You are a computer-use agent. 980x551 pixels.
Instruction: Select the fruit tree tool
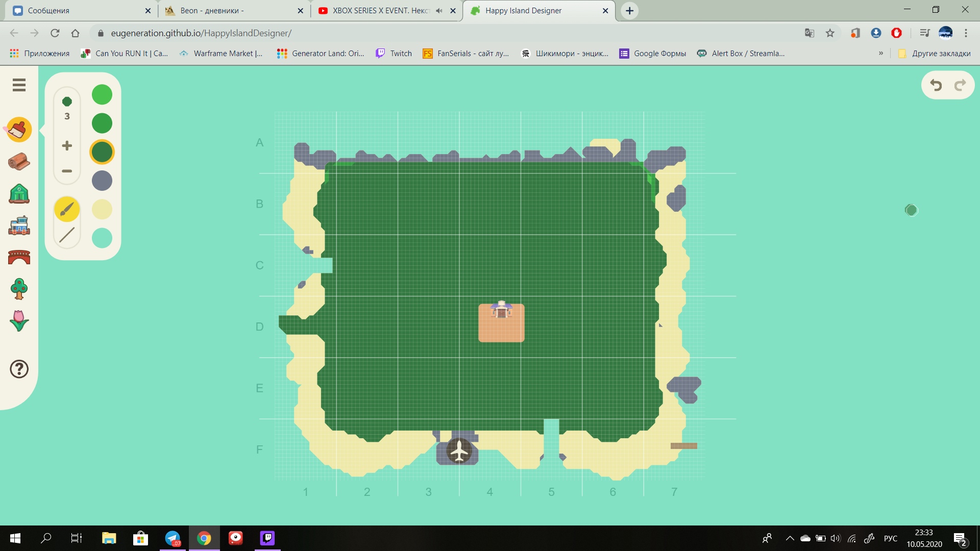click(x=19, y=289)
